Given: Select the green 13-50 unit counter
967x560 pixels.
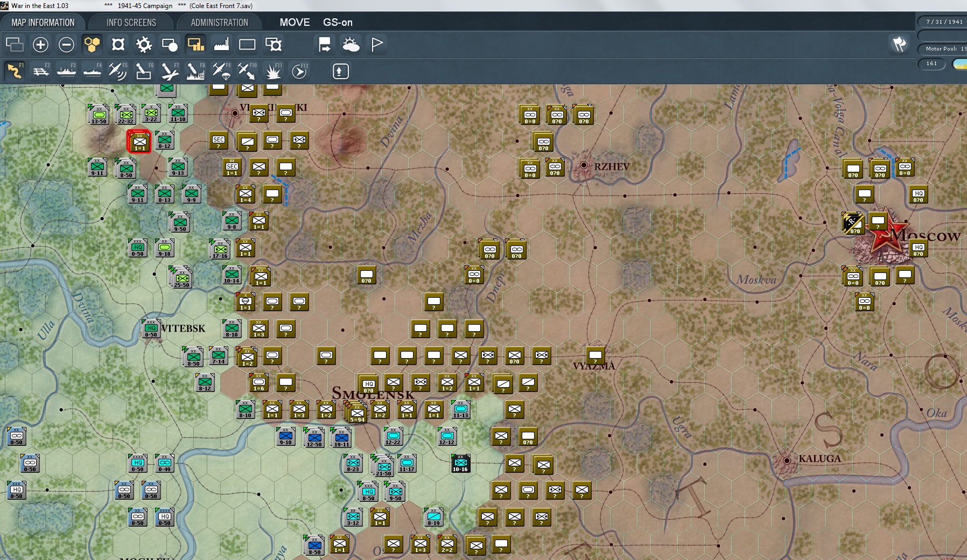Looking at the screenshot, I should [99, 115].
